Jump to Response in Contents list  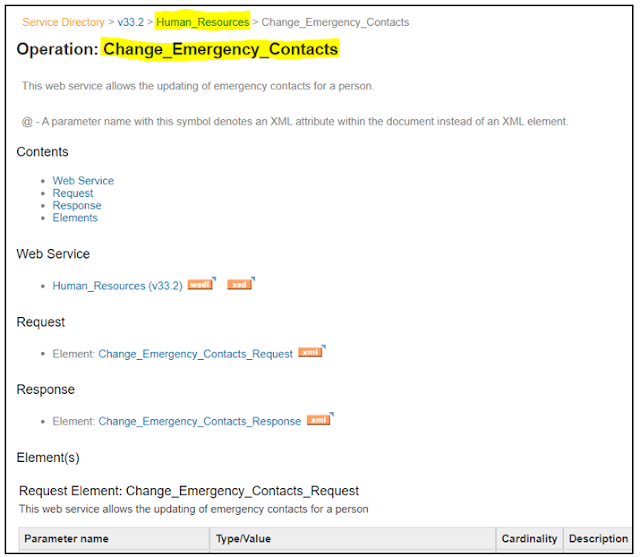point(77,205)
